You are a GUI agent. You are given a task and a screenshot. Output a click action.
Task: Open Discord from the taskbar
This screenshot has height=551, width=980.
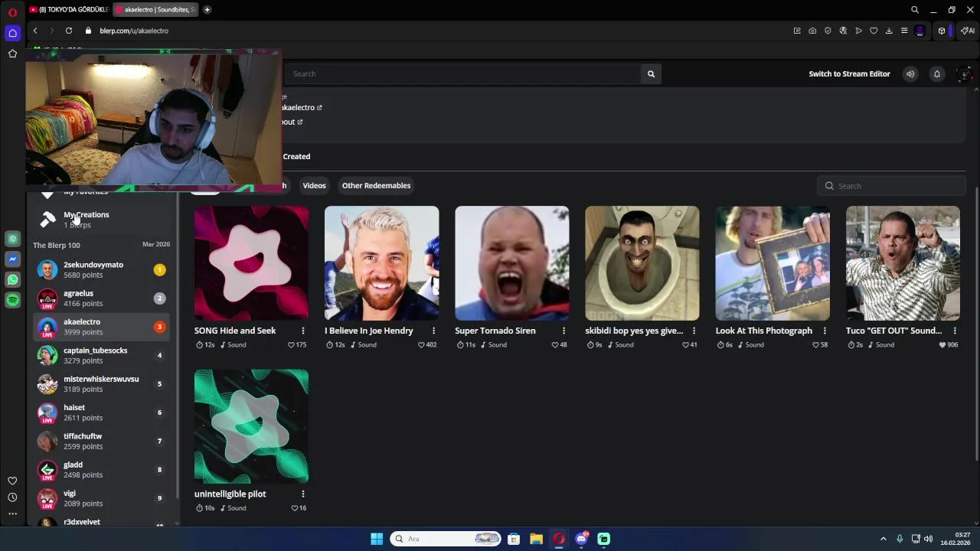[x=581, y=539]
